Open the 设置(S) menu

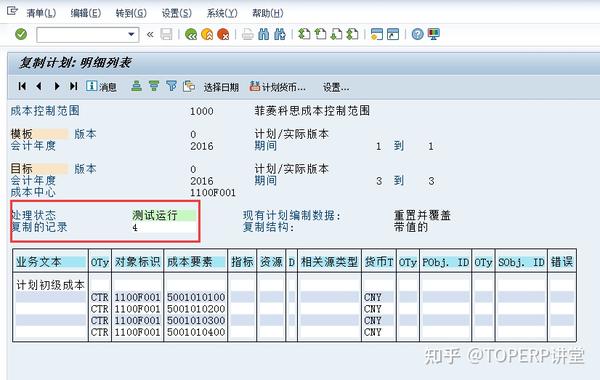point(176,13)
